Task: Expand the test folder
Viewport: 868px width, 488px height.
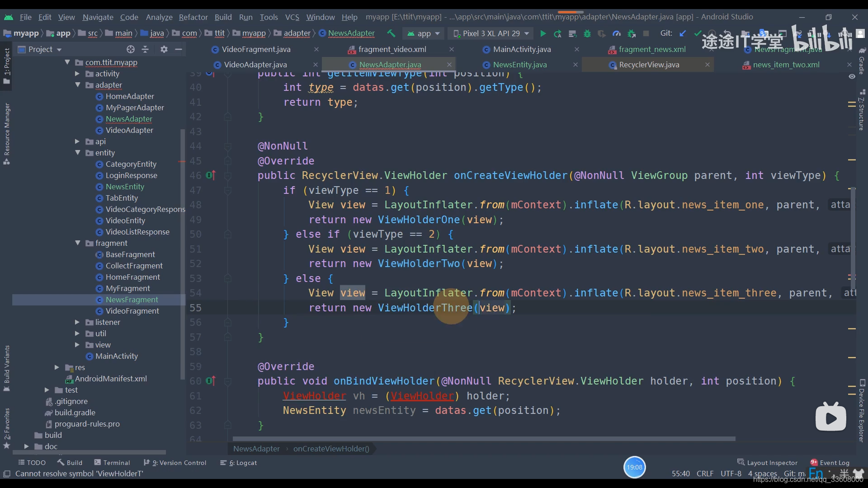Action: tap(47, 390)
